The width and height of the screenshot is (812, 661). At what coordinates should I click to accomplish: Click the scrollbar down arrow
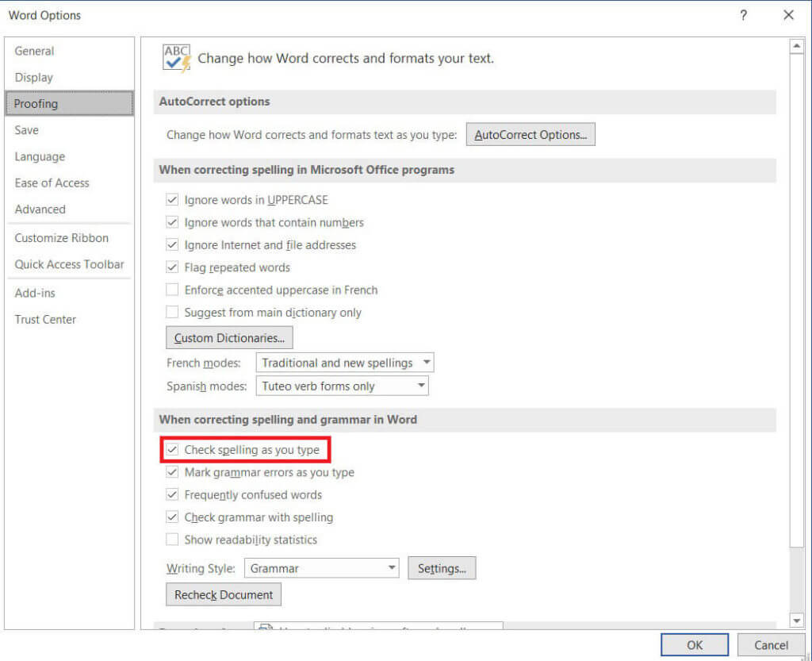pos(796,620)
